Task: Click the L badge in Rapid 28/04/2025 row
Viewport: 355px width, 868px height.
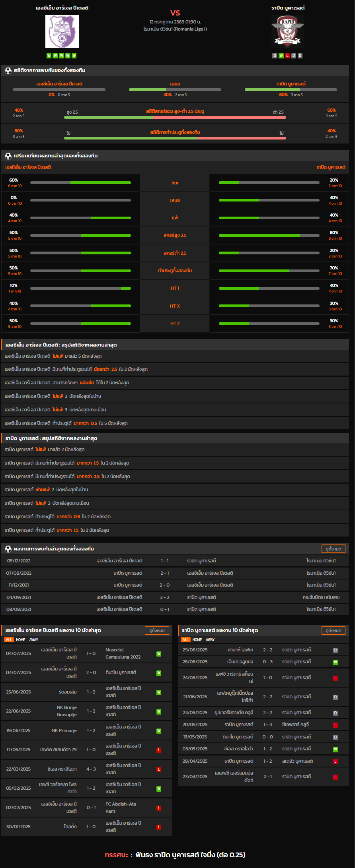Action: click(335, 761)
